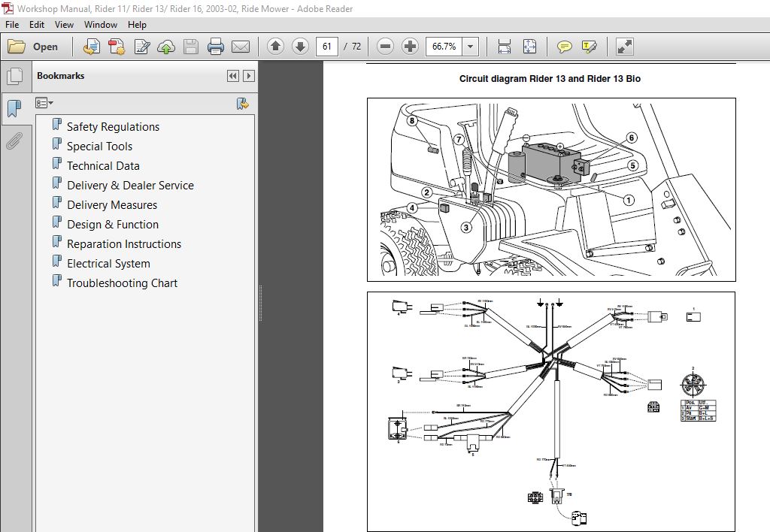Select Reparation Instructions bookmark
The height and width of the screenshot is (532, 770).
point(124,244)
